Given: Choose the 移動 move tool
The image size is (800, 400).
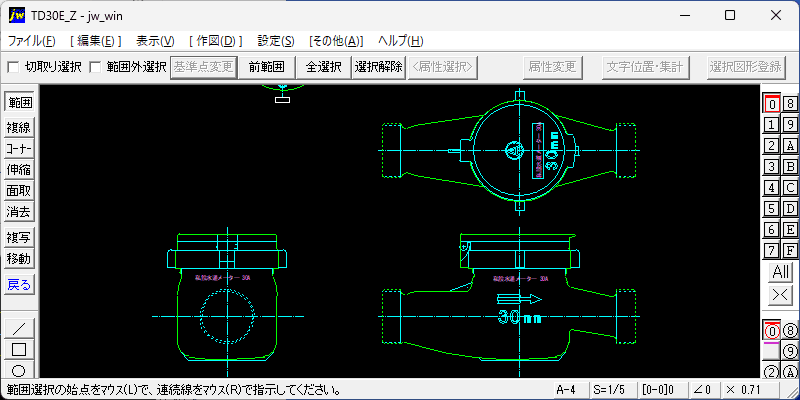Looking at the screenshot, I should (19, 259).
